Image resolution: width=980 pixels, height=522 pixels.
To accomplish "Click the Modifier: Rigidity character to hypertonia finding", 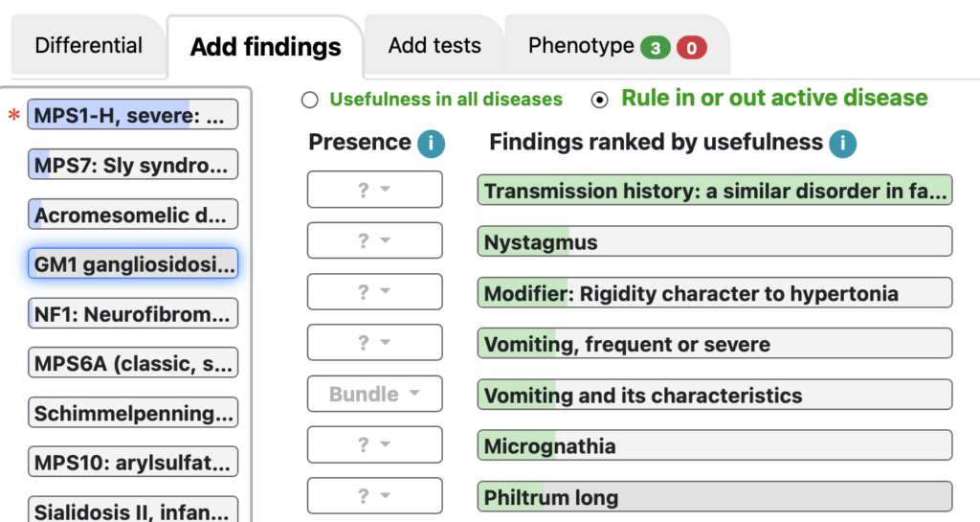I will click(x=714, y=293).
